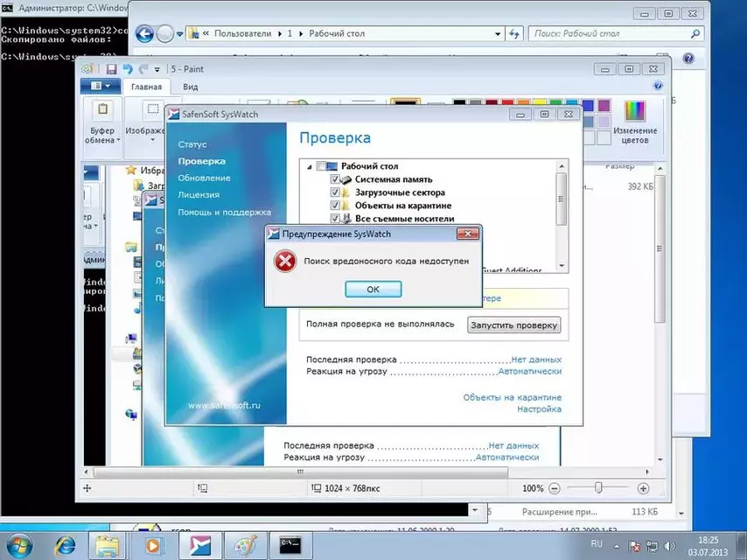Open the address bar history dropdown
This screenshot has width=747, height=560.
[498, 34]
